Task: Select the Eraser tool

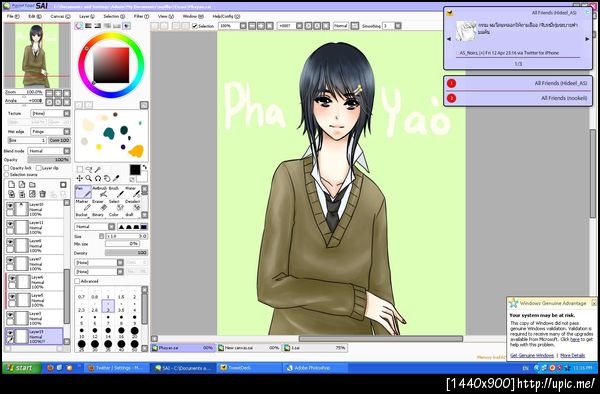Action: click(100, 205)
